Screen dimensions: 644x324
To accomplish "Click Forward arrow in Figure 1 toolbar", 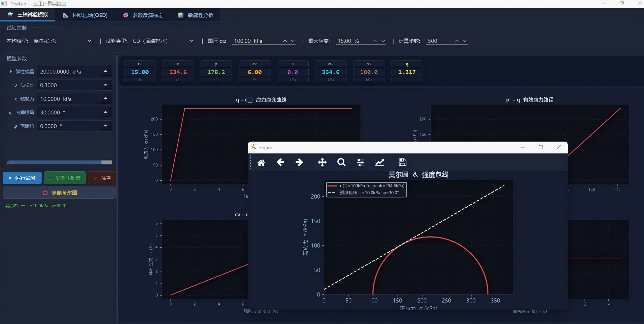I will [299, 162].
